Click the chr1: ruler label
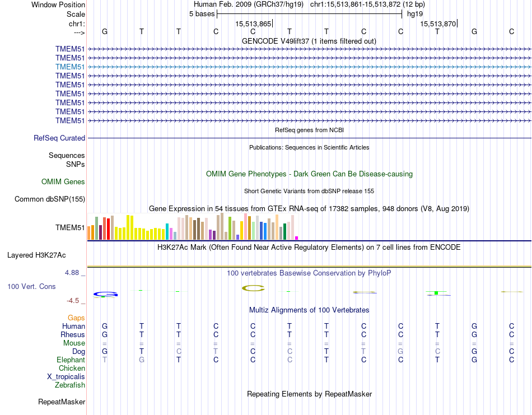 77,24
